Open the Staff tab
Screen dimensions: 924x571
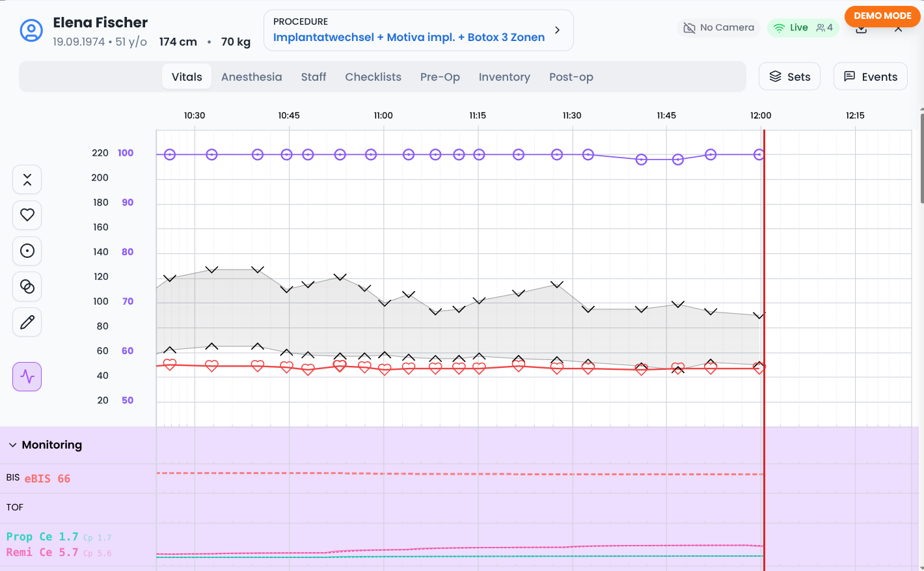[314, 77]
